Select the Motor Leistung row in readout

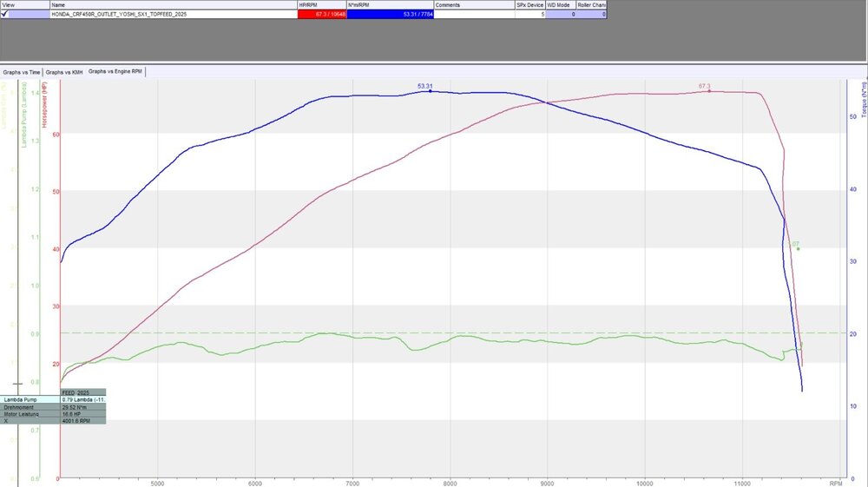53,414
